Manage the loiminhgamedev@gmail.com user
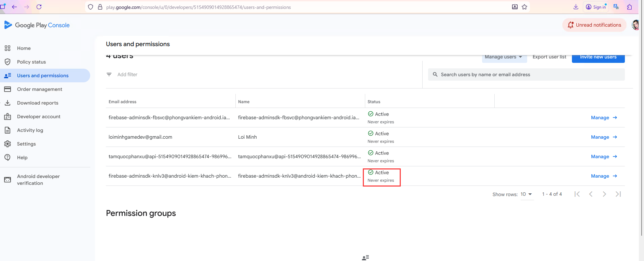 [x=604, y=137]
